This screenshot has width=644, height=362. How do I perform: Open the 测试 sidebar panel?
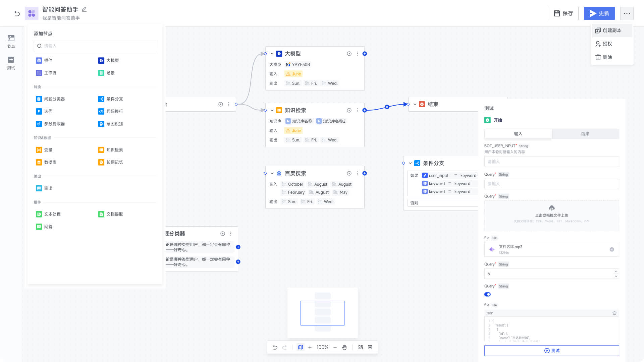pos(11,63)
